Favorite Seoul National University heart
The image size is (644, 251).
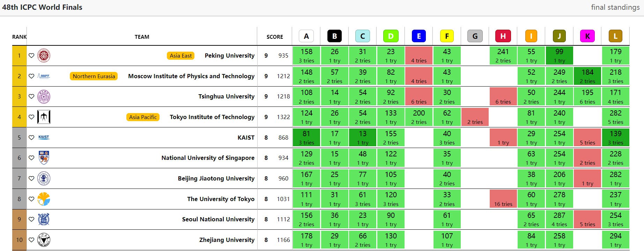[31, 219]
